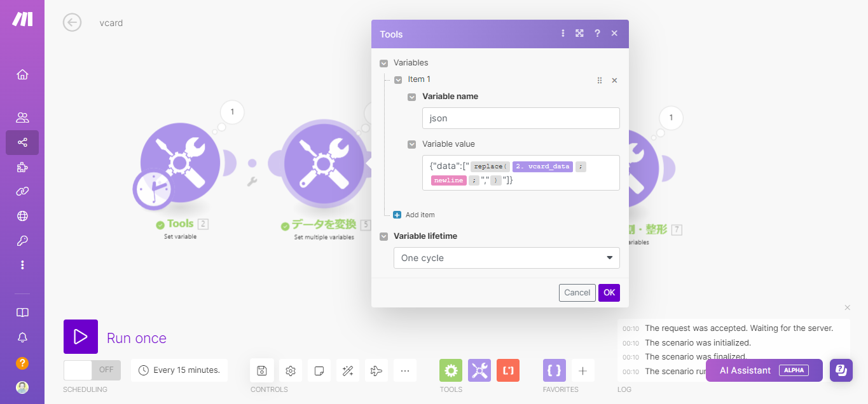Open scenario settings gear icon

[x=291, y=370]
